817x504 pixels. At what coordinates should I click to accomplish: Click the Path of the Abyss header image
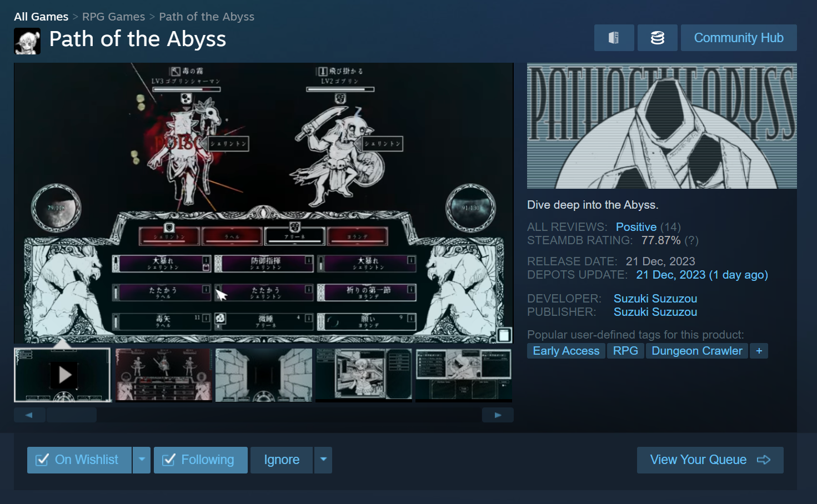pyautogui.click(x=662, y=126)
